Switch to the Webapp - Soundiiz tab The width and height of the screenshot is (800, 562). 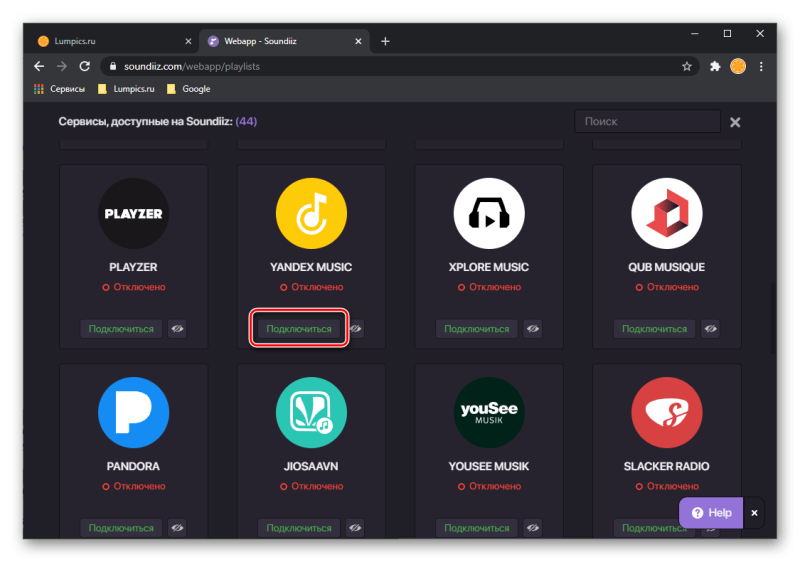click(283, 41)
